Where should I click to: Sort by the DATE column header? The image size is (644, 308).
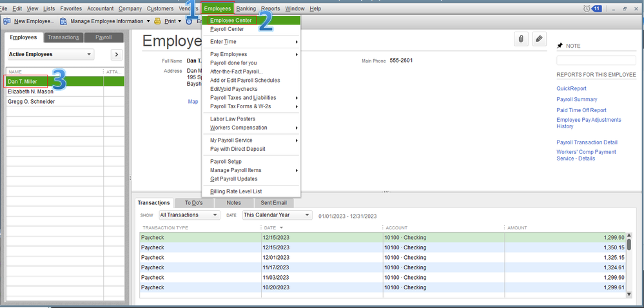322,227
